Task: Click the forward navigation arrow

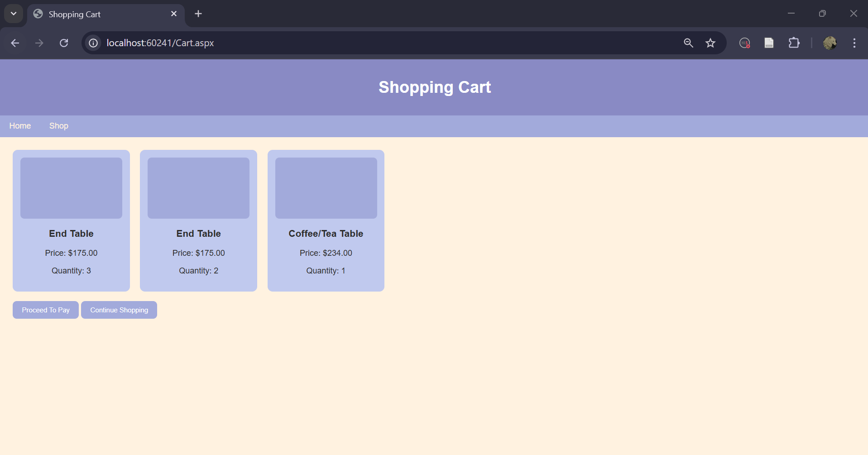Action: pyautogui.click(x=39, y=43)
